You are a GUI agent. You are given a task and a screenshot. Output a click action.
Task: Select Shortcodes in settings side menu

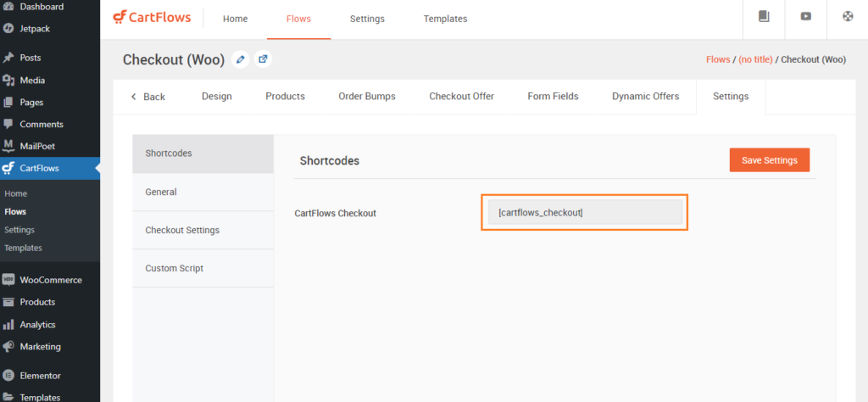tap(203, 154)
